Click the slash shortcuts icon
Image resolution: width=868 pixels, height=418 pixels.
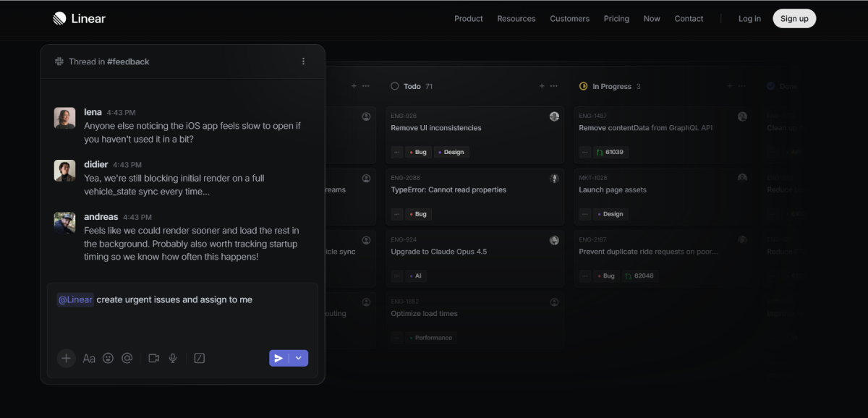click(x=200, y=358)
